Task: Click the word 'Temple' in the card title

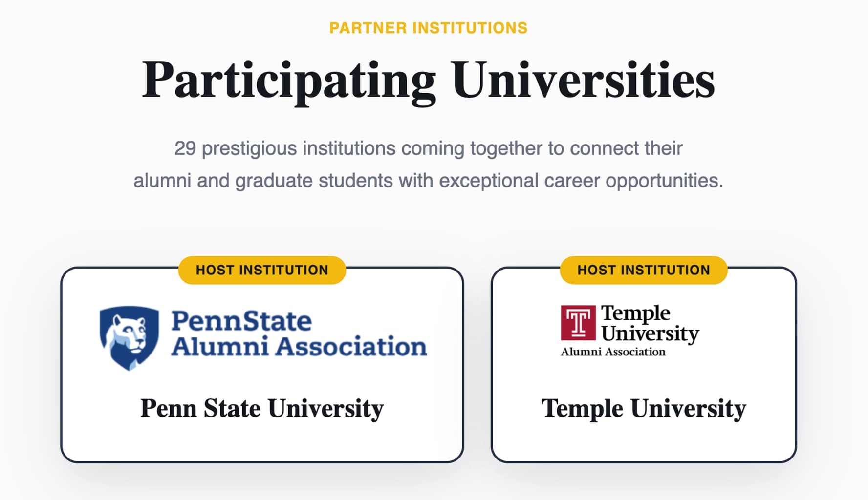Action: [x=582, y=408]
